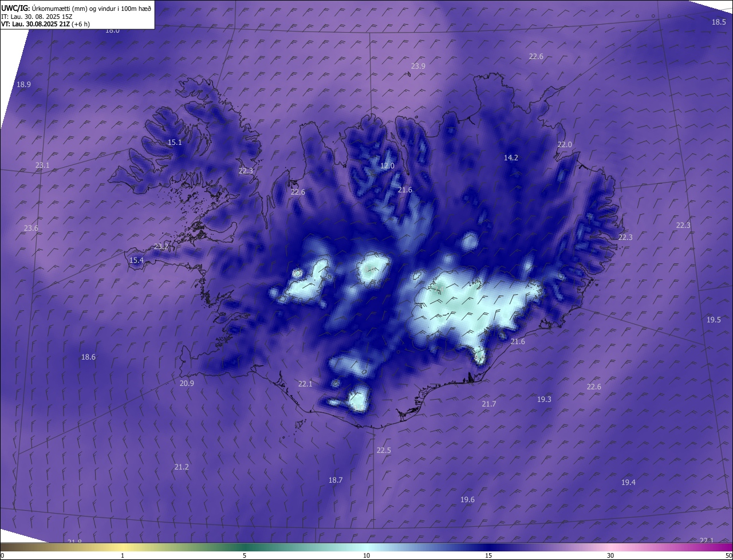Click the 'VT: Lau. 30.08.2025 21Z (+6 h)' line
The height and width of the screenshot is (560, 733).
coord(46,24)
